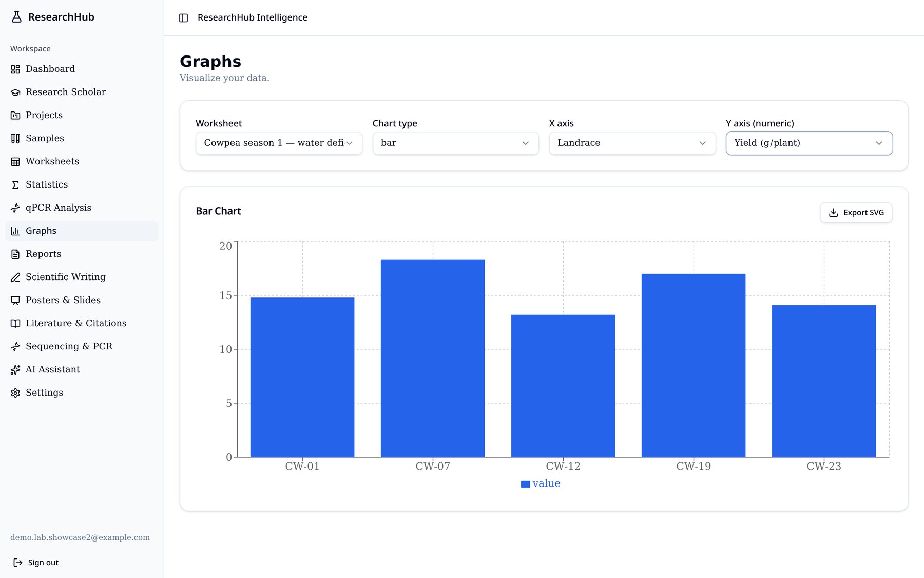Click the Literature & Citations book icon
This screenshot has height=578, width=924.
pos(15,324)
